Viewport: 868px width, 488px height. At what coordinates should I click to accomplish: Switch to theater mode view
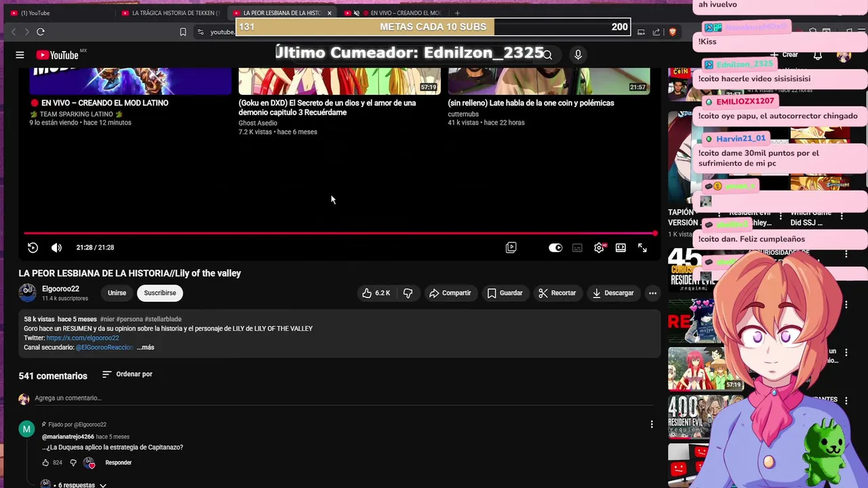(x=620, y=247)
